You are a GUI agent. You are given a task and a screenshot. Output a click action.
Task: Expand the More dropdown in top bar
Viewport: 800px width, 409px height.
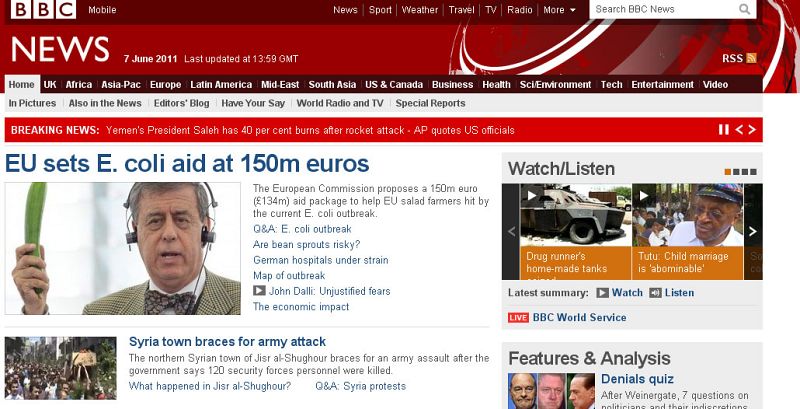[x=558, y=10]
